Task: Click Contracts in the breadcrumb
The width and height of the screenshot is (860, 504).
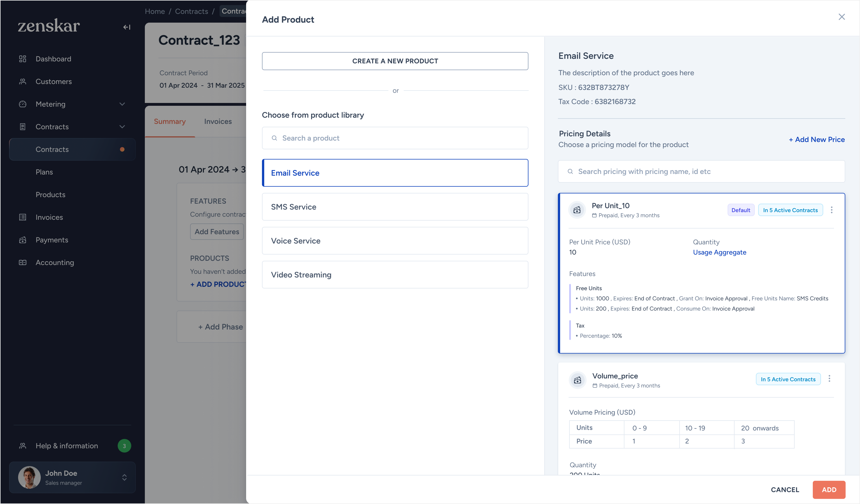Action: pos(192,11)
